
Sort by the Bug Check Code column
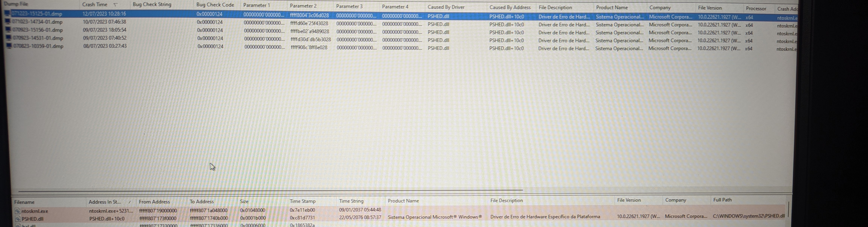click(215, 5)
